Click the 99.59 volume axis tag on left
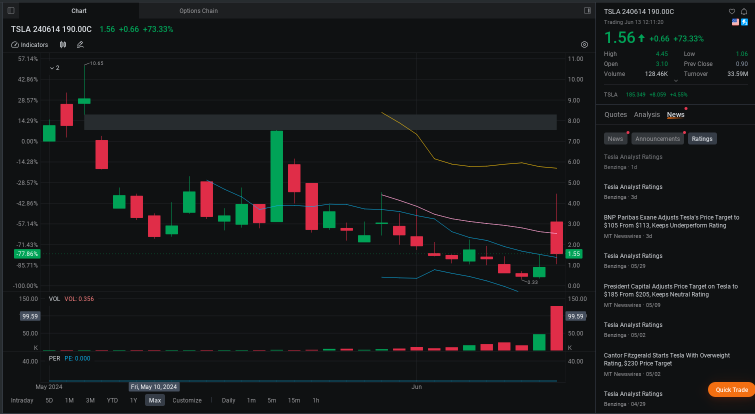 coord(30,316)
